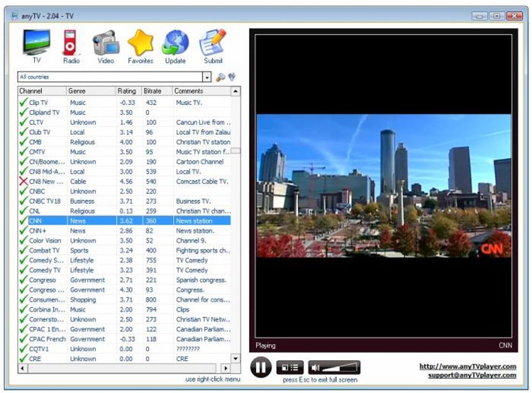Sort list by Bitrate column header
Viewport: 532px width, 393px height.
[x=157, y=91]
